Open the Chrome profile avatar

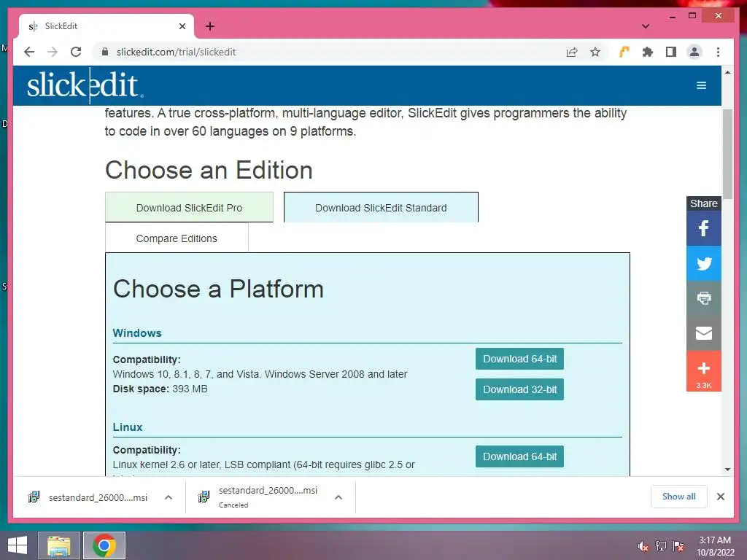[694, 52]
